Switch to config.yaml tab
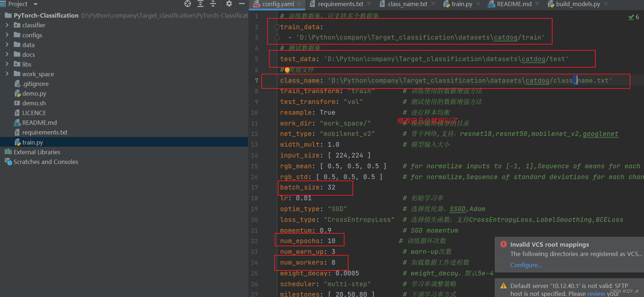644x297 pixels. [x=278, y=4]
